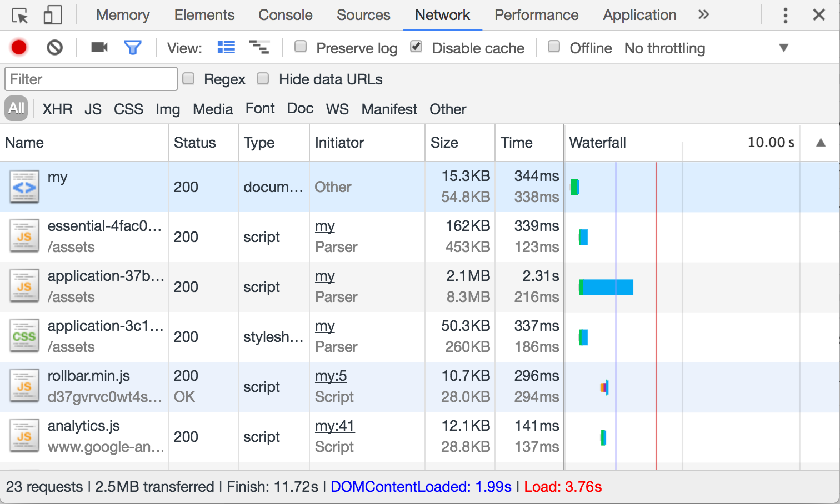
Task: Show the overview waterfall view icon
Action: (x=259, y=48)
